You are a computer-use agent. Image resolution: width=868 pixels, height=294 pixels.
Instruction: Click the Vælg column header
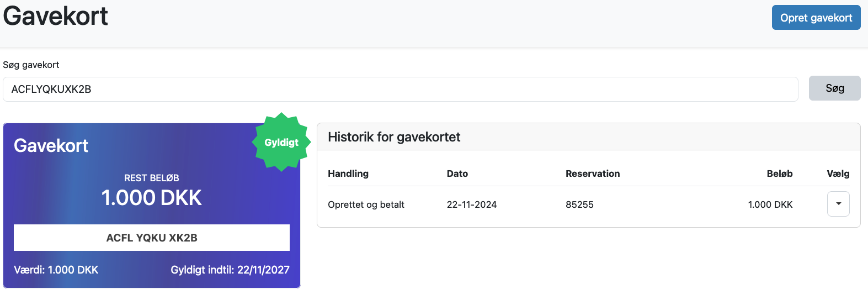[838, 174]
